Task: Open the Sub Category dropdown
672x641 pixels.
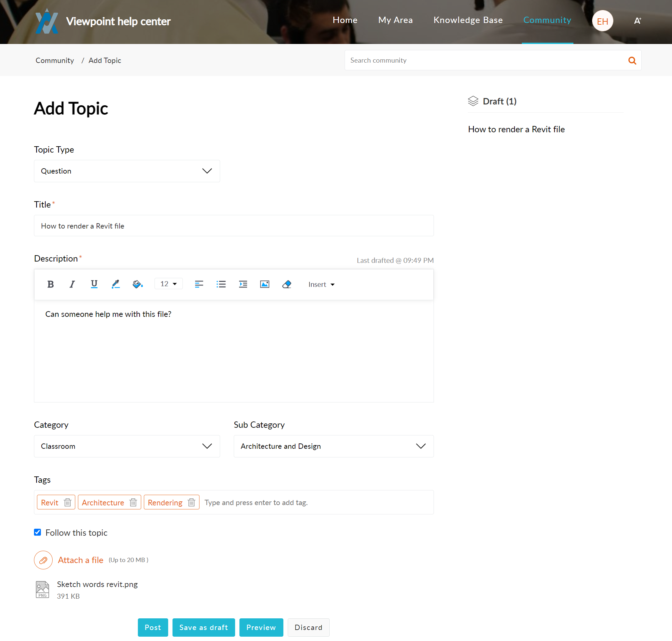Action: (333, 446)
